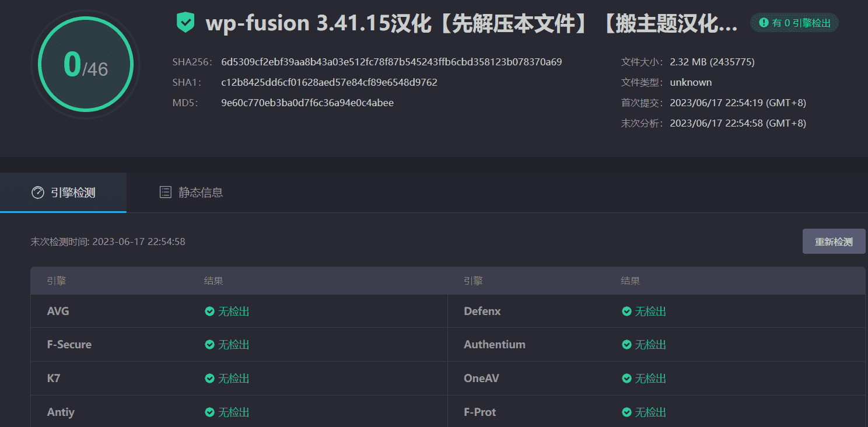Click the 无检出 result text for OneAV
This screenshot has height=427, width=868.
(x=651, y=379)
